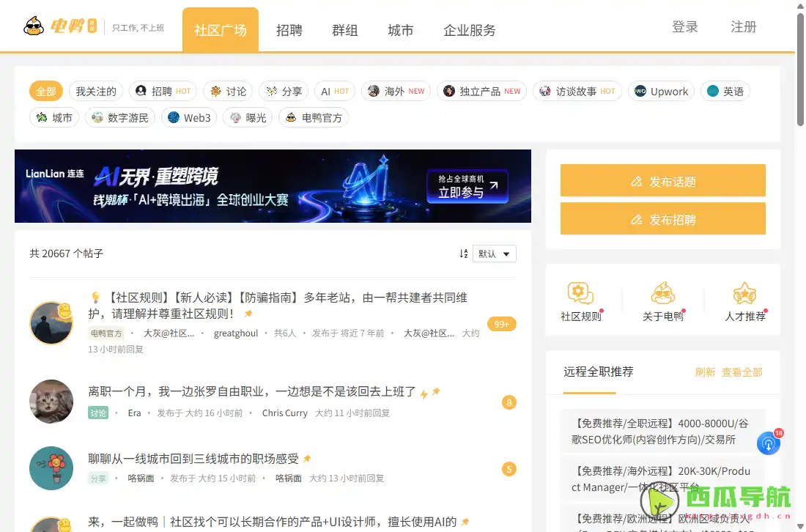806x532 pixels.
Task: Filter by 独立产品 tag
Action: pyautogui.click(x=481, y=91)
